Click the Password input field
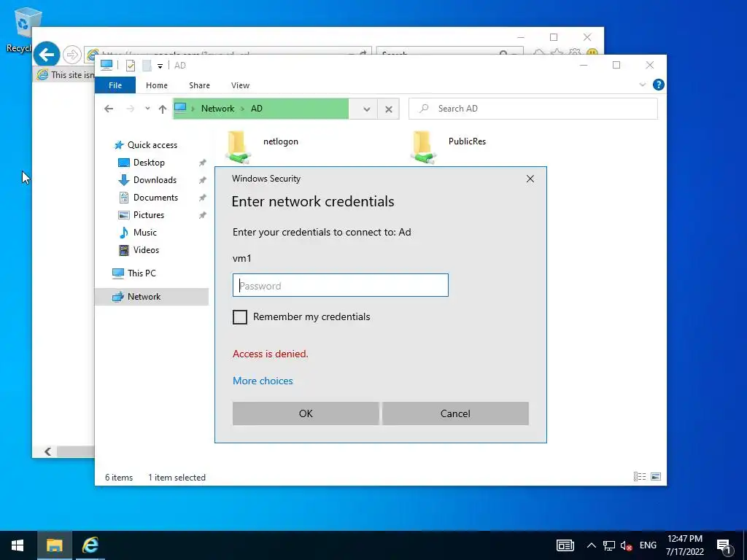This screenshot has height=560, width=747. [340, 285]
